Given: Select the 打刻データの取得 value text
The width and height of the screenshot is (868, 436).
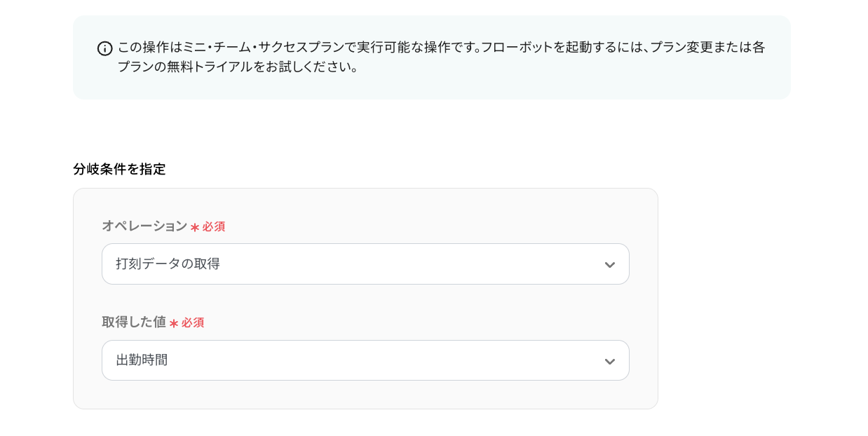Looking at the screenshot, I should pyautogui.click(x=168, y=264).
